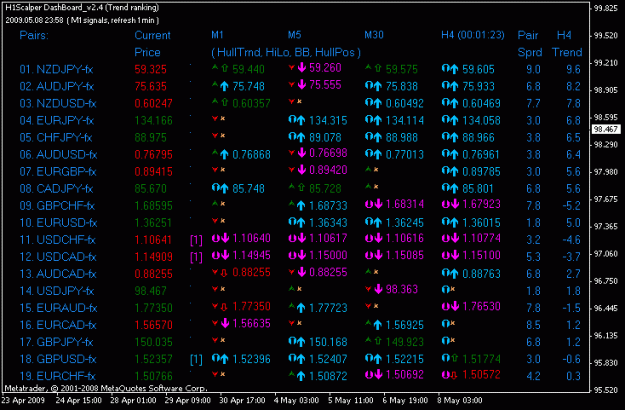
Task: Select the 10. EURUSD-fx pair label
Action: pyautogui.click(x=58, y=223)
